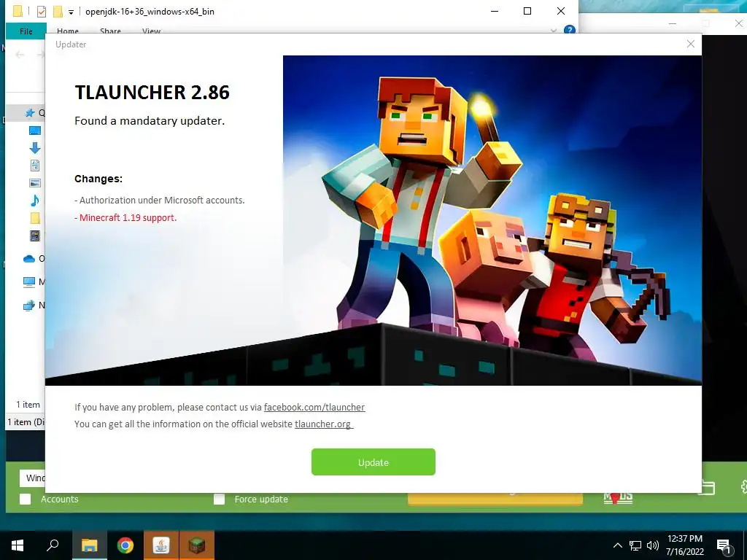Click the Minecraft Story Mode banner image

[x=492, y=220]
